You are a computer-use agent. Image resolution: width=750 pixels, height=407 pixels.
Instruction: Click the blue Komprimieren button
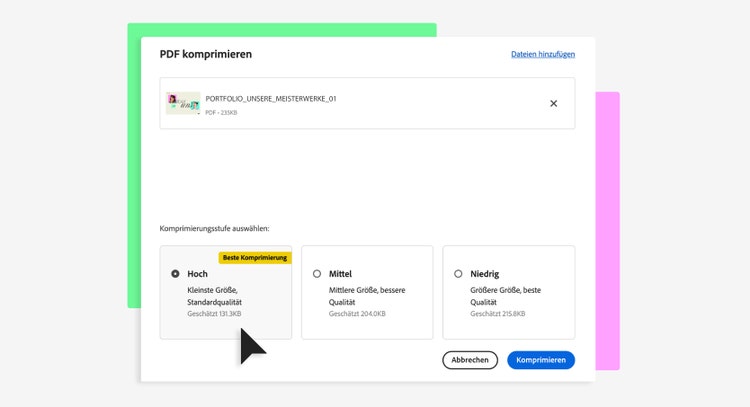tap(541, 360)
